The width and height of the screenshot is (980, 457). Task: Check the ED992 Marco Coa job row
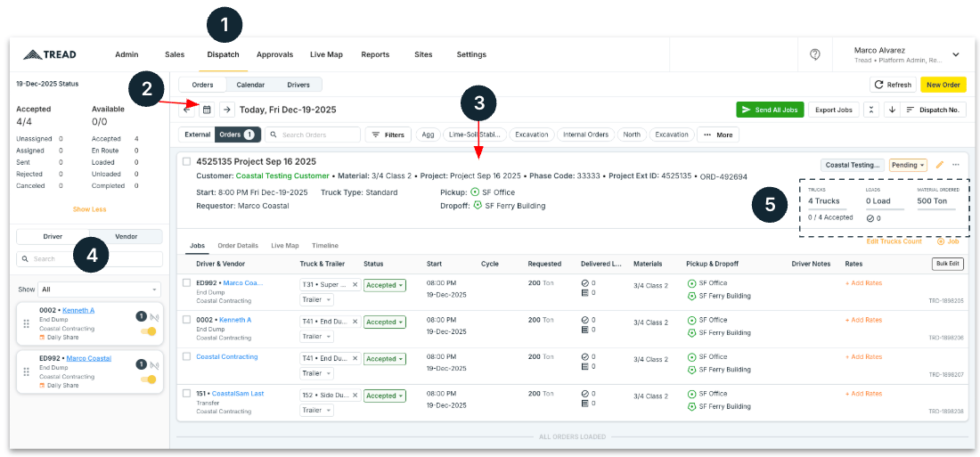pyautogui.click(x=186, y=282)
